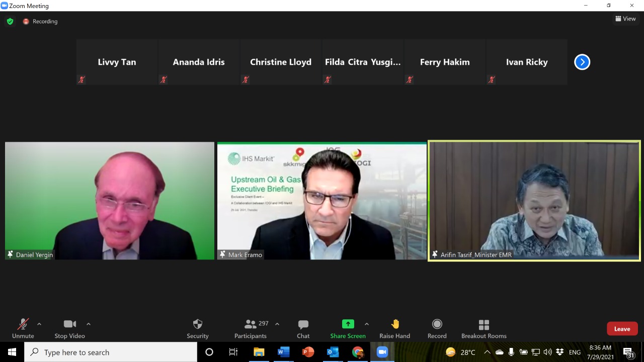
Task: Select Filda Citra Yusgi participant tile
Action: pos(363,62)
